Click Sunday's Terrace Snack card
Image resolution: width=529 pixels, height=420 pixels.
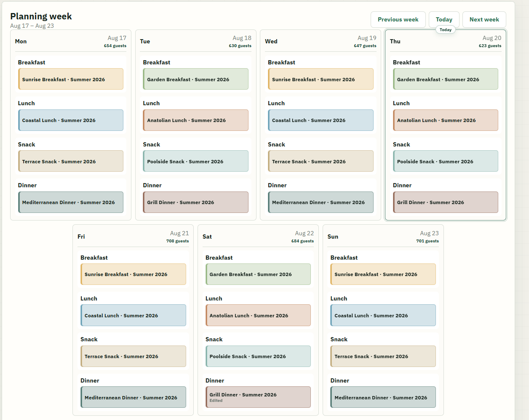pos(383,356)
